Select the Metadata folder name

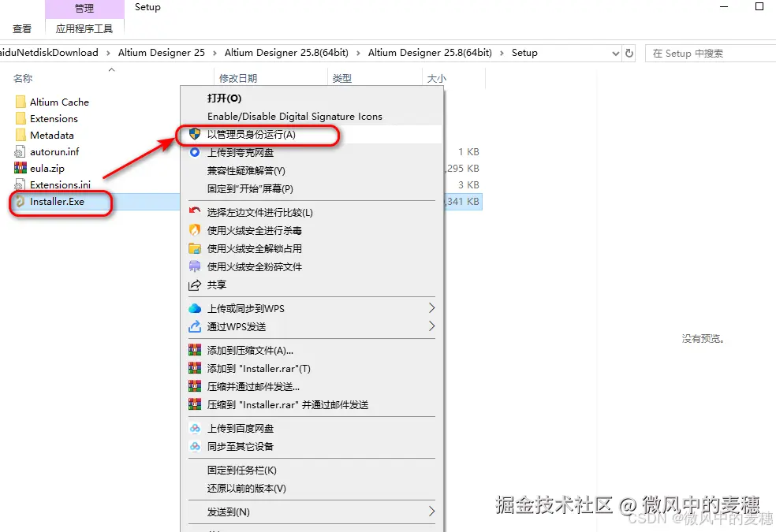pyautogui.click(x=52, y=135)
